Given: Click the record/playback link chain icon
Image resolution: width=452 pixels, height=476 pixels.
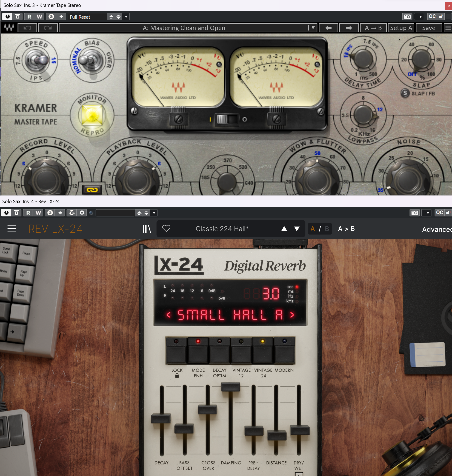Looking at the screenshot, I should pyautogui.click(x=92, y=190).
